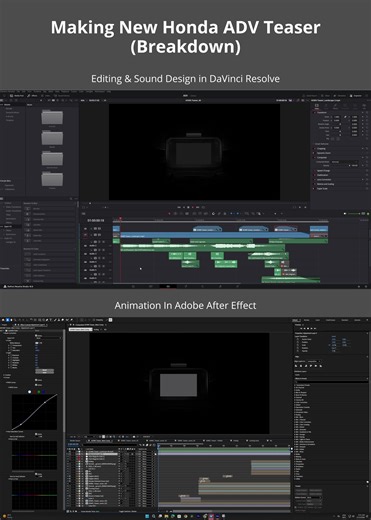The image size is (371, 520).
Task: Select the Trim Edit Mode tool
Action: pos(176,214)
